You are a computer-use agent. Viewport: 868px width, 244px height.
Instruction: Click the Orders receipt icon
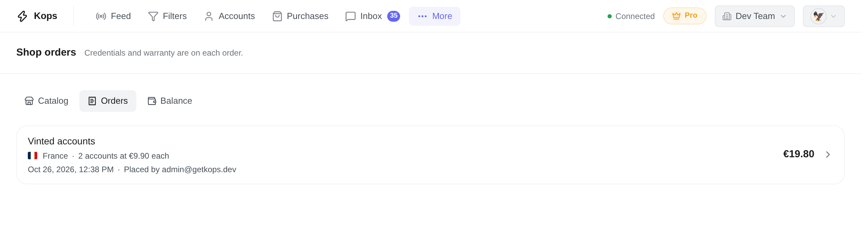tap(92, 101)
